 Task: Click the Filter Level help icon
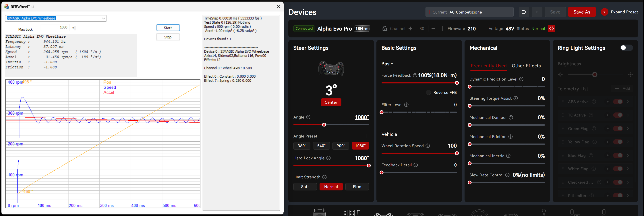click(x=407, y=105)
